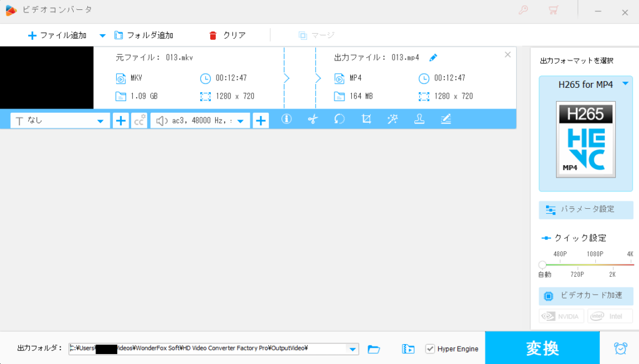Expand the subtitle なし dropdown
639x364 pixels.
tap(100, 121)
